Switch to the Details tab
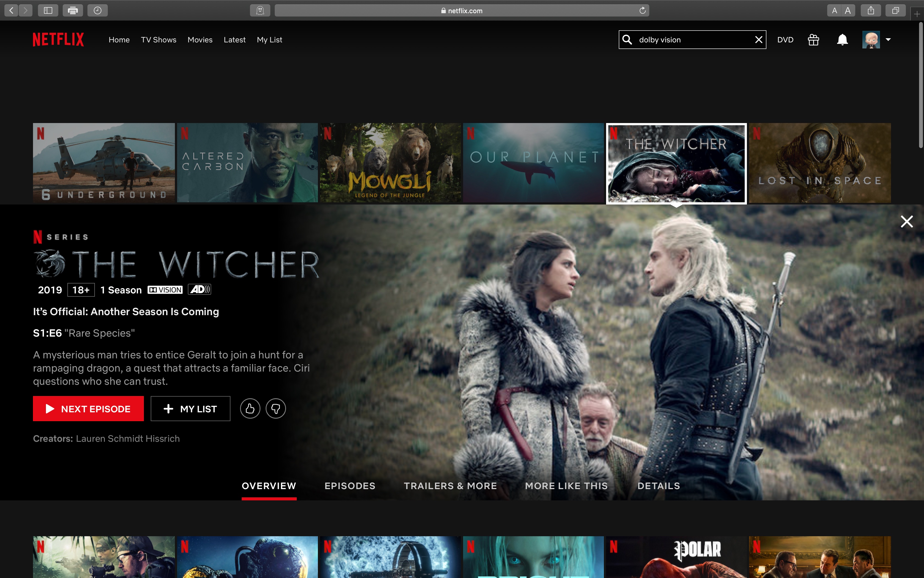 [659, 486]
